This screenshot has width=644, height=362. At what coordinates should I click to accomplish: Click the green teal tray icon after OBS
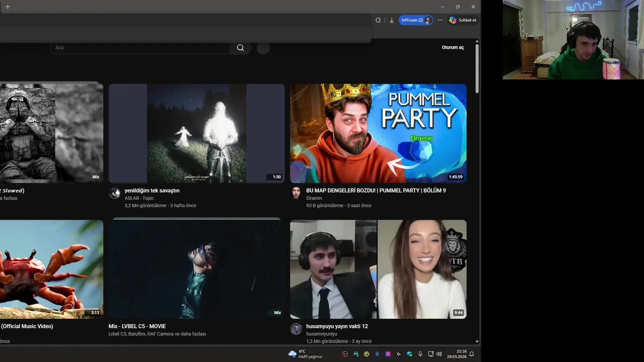tap(356, 354)
